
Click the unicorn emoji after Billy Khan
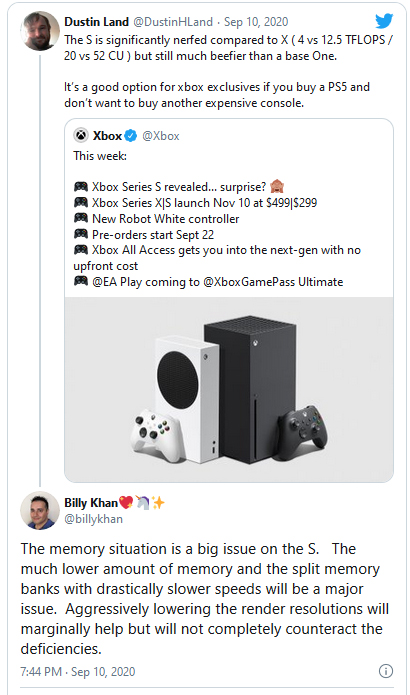coord(142,502)
